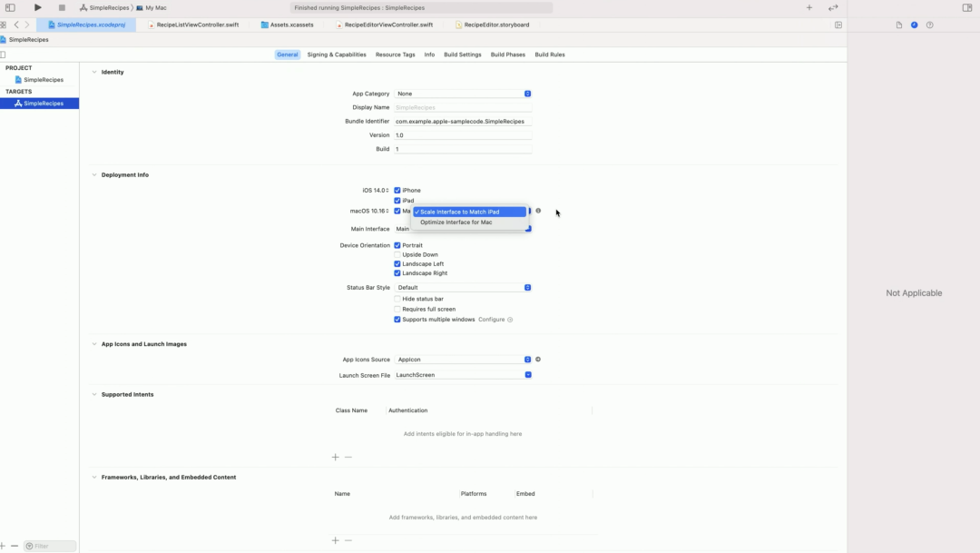
Task: Toggle Landscape Left orientation
Action: point(397,264)
